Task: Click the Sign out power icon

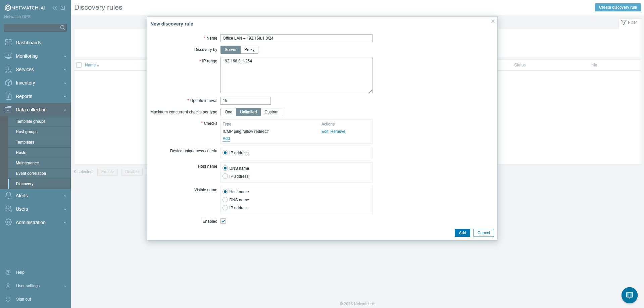Action: coord(8,299)
